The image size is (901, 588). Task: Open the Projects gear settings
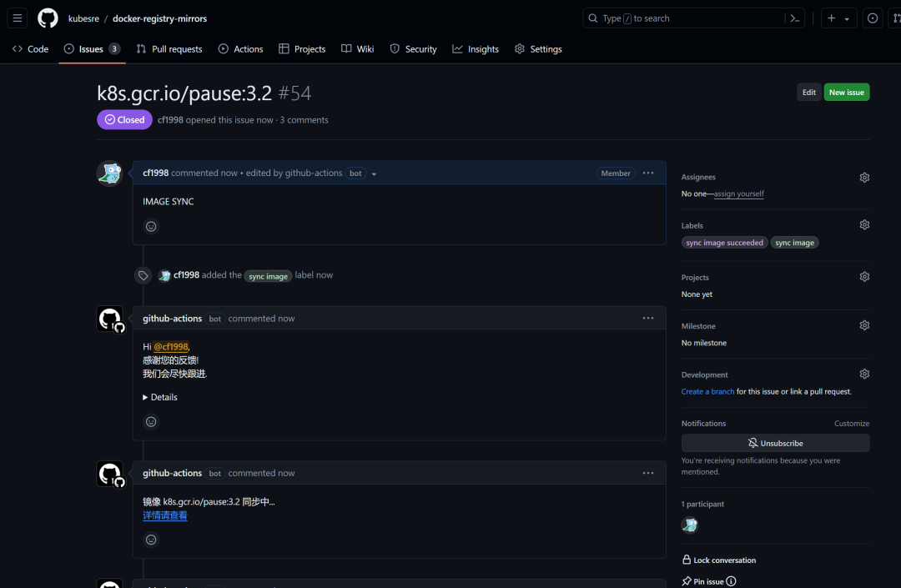click(x=864, y=277)
